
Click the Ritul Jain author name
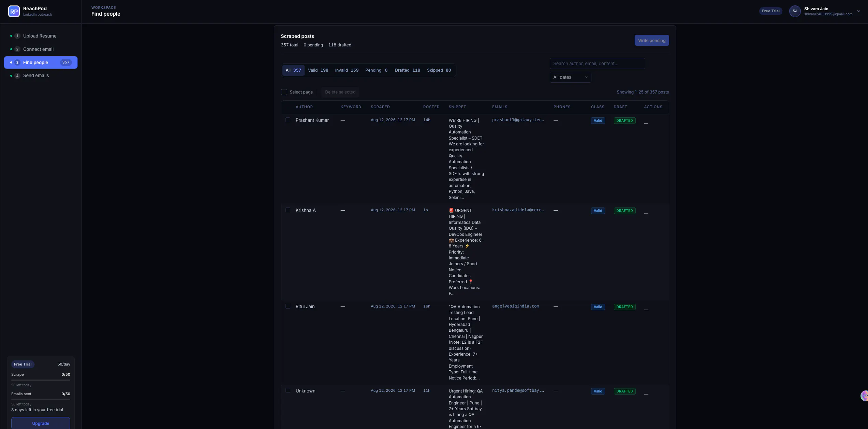tap(305, 307)
